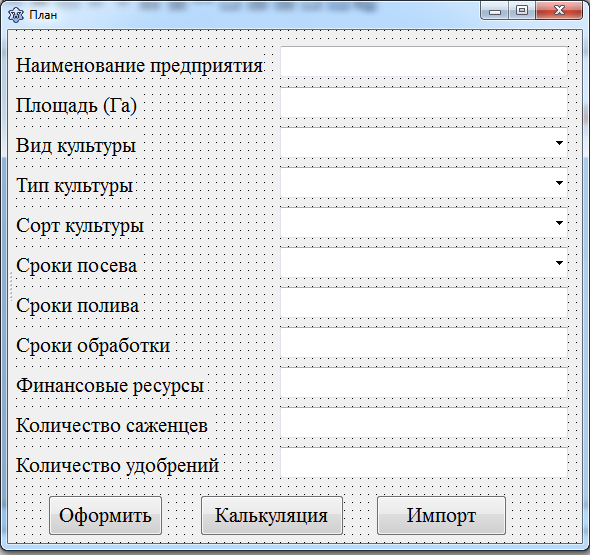Screen dimensions: 590x555
Task: Click the Оформить button
Action: pos(105,515)
